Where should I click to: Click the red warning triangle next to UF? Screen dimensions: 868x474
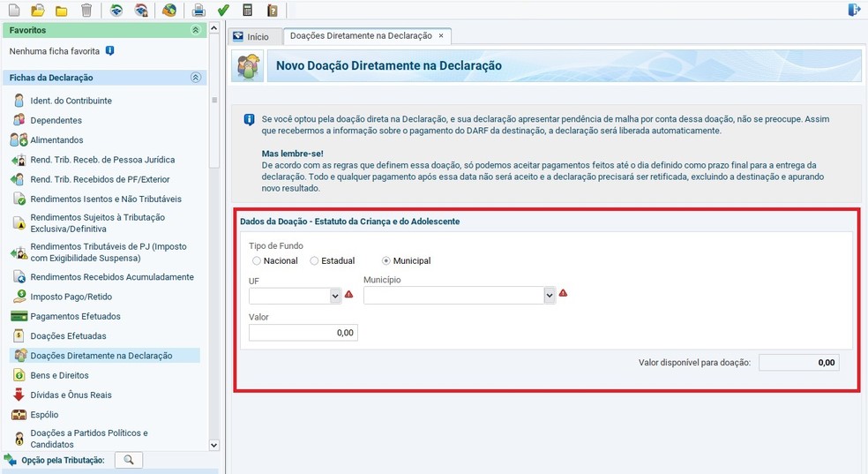click(x=348, y=294)
